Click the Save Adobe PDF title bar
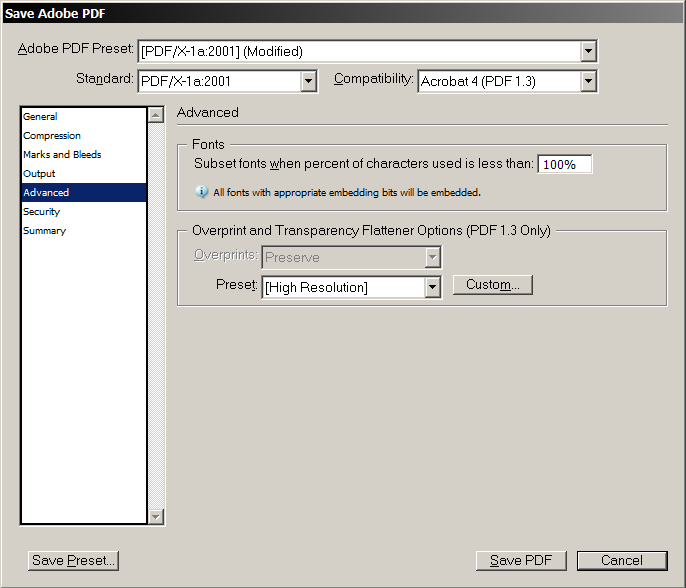The width and height of the screenshot is (686, 588). point(343,13)
